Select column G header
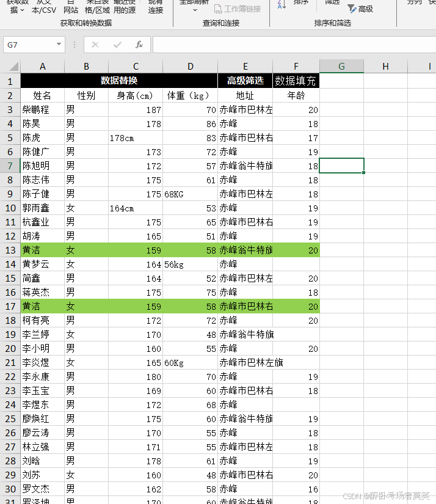 341,67
